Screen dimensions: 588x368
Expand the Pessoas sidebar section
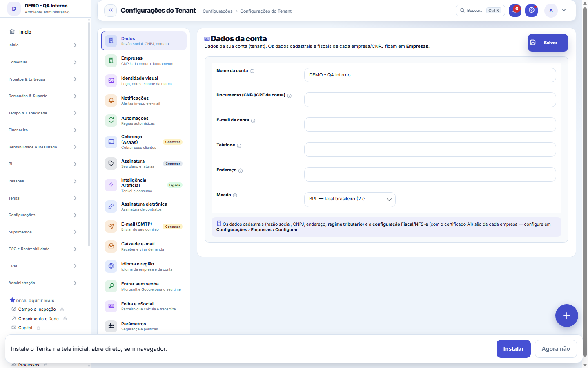click(43, 181)
